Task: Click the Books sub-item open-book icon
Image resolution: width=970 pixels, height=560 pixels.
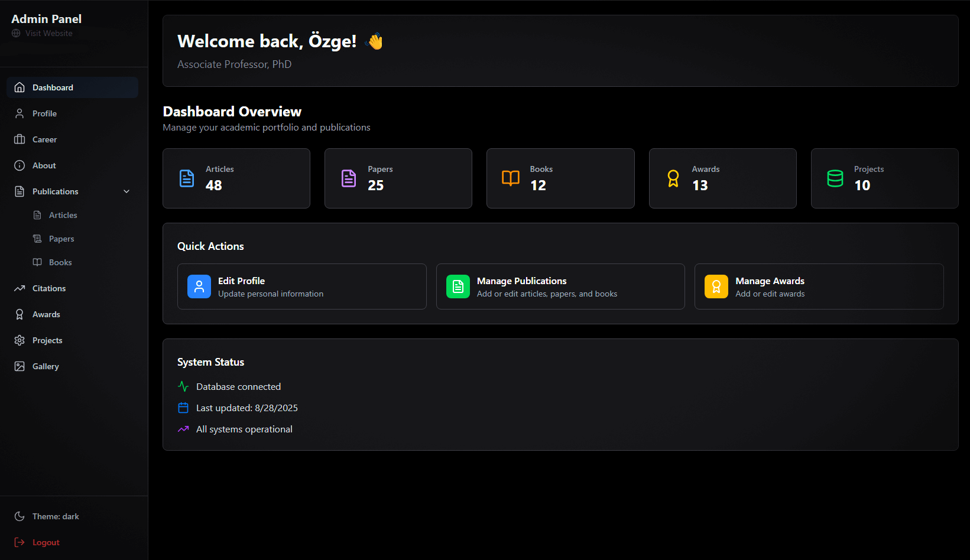Action: tap(37, 262)
